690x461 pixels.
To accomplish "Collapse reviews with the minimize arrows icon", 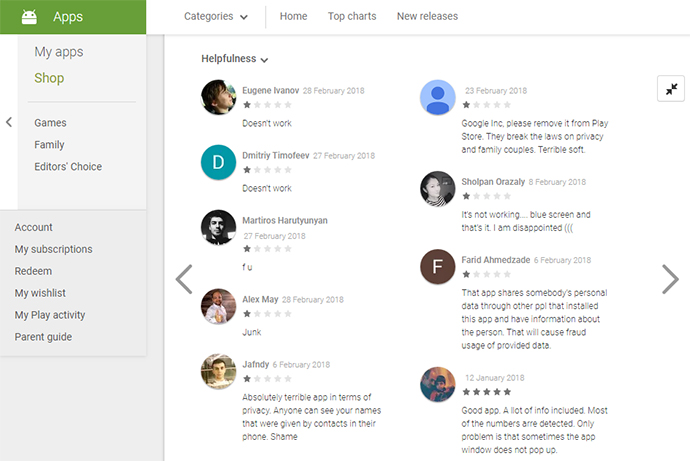I will (x=670, y=88).
